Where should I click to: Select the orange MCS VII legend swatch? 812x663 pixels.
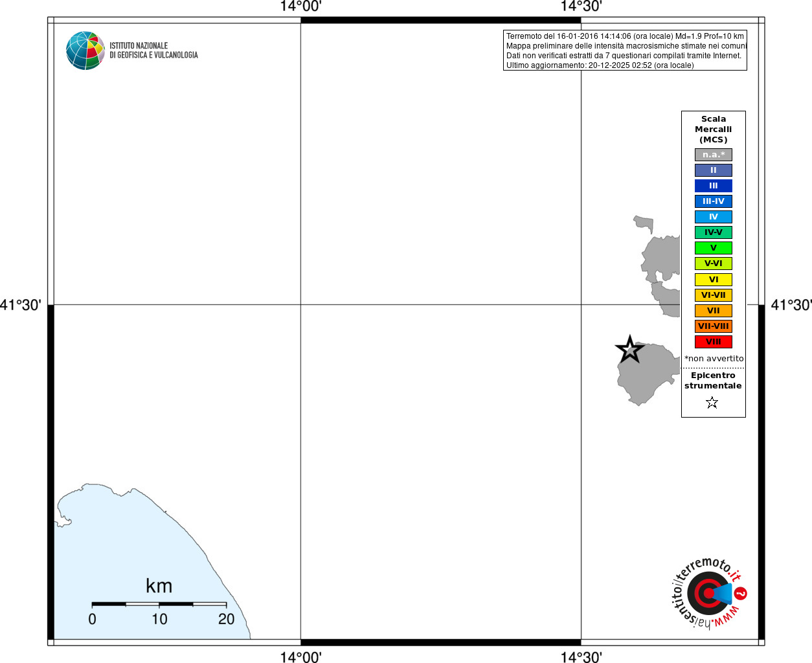coord(714,311)
